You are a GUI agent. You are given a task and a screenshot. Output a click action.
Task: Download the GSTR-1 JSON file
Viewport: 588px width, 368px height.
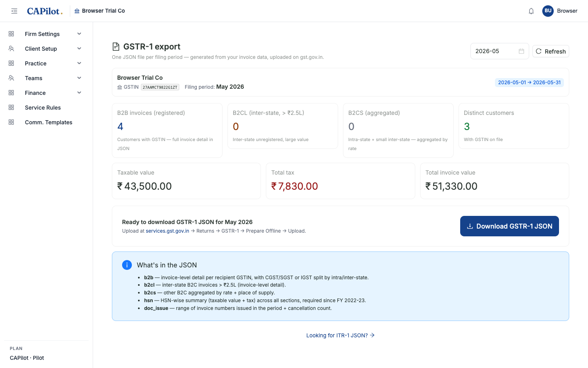point(509,226)
